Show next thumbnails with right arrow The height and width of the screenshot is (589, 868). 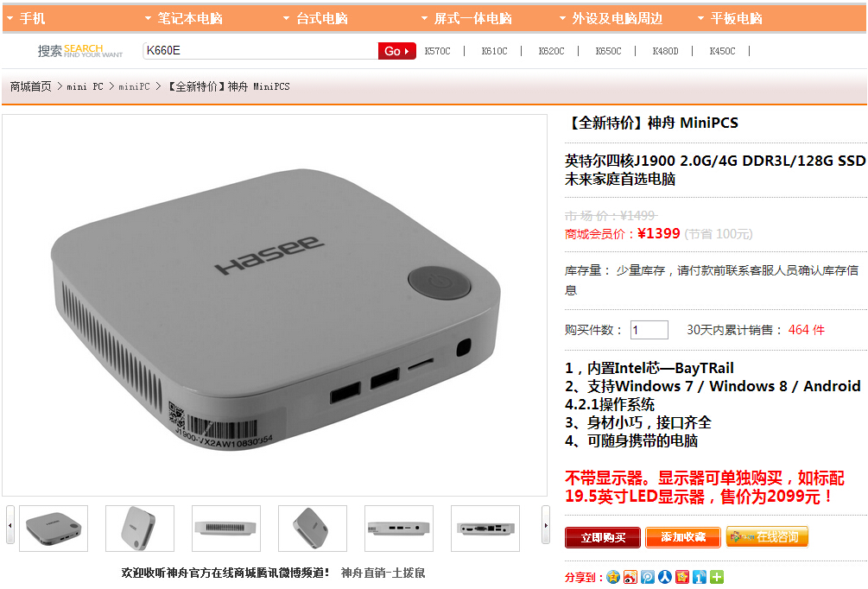(546, 525)
